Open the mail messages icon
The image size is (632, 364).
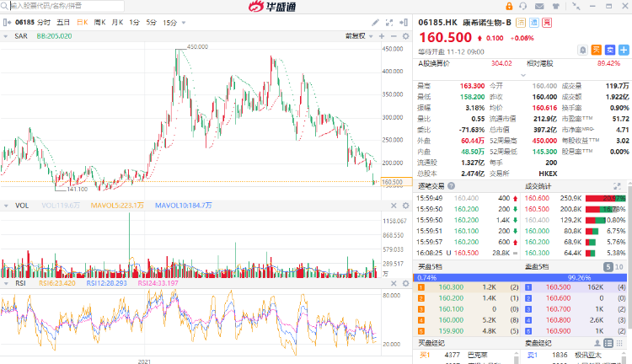[539, 6]
